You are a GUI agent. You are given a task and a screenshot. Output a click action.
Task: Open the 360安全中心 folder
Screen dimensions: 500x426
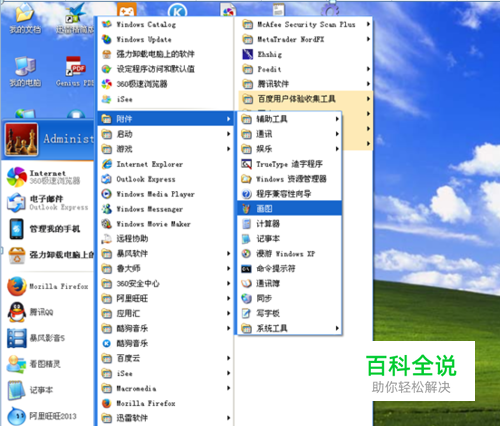click(166, 284)
